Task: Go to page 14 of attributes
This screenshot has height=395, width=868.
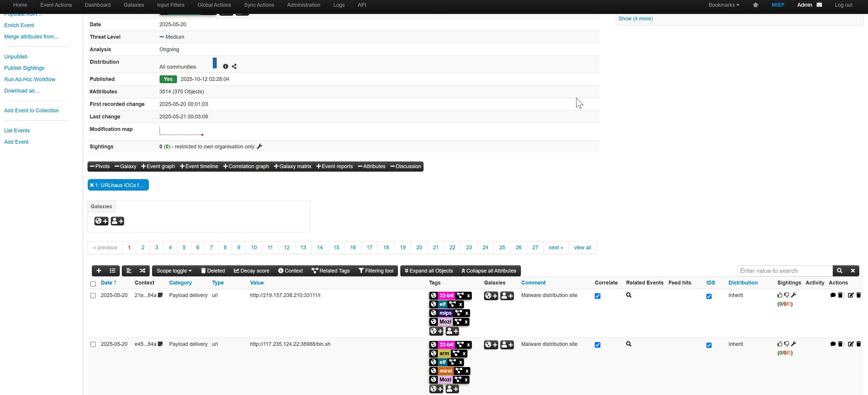Action: (x=319, y=247)
